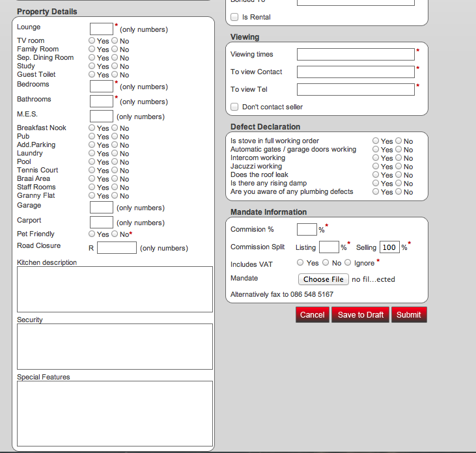
Task: Select Yes for TV room
Action: [x=92, y=40]
